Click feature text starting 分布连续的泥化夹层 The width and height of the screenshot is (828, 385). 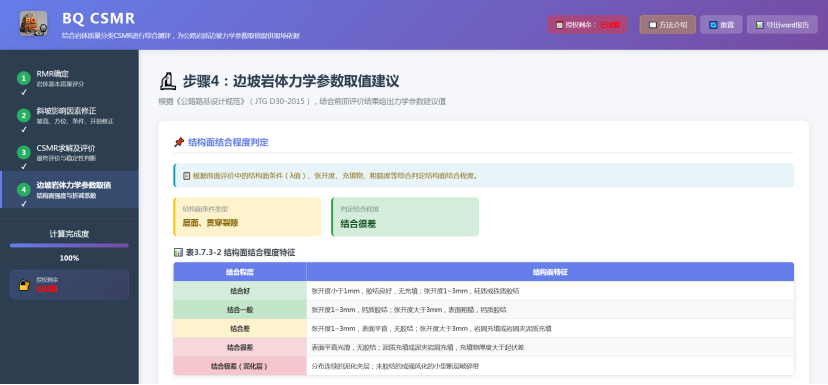tap(395, 366)
